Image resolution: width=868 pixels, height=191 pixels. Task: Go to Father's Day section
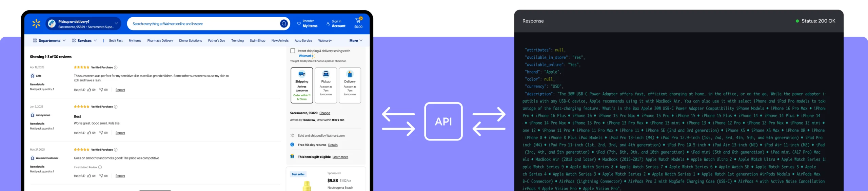pos(216,41)
